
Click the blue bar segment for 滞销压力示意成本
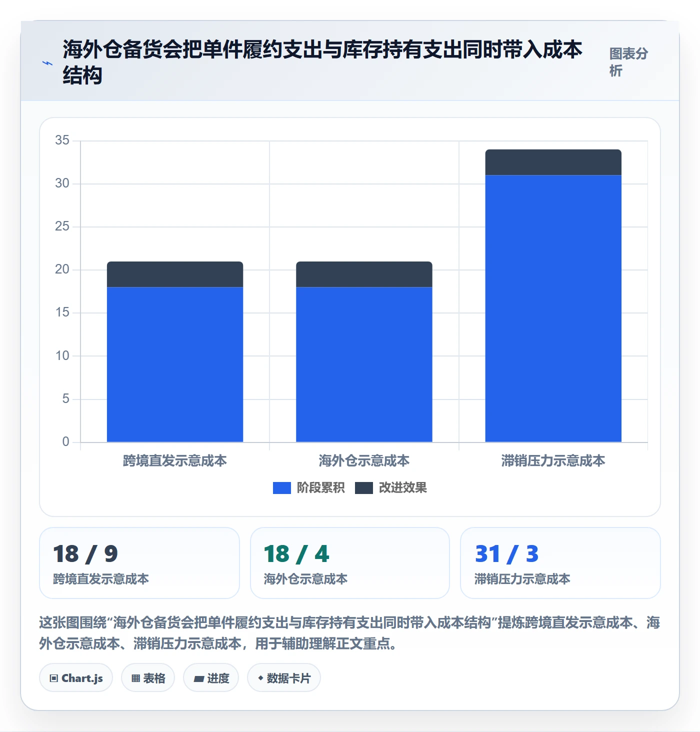pos(553,308)
